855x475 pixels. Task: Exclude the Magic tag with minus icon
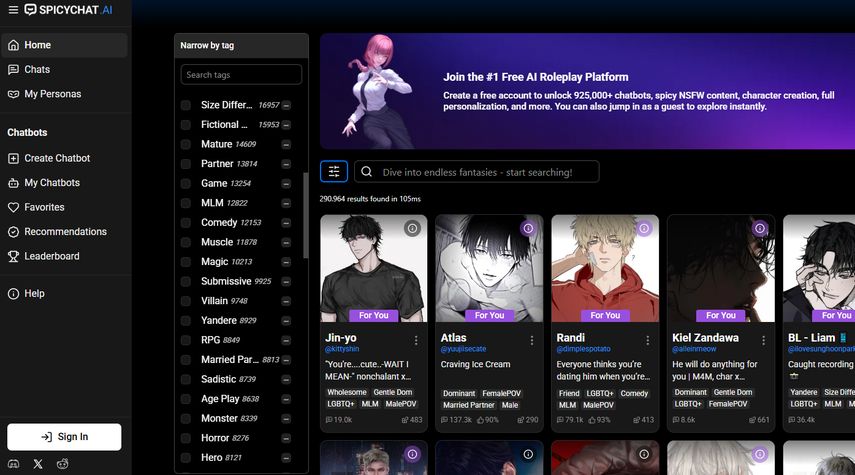pos(286,262)
